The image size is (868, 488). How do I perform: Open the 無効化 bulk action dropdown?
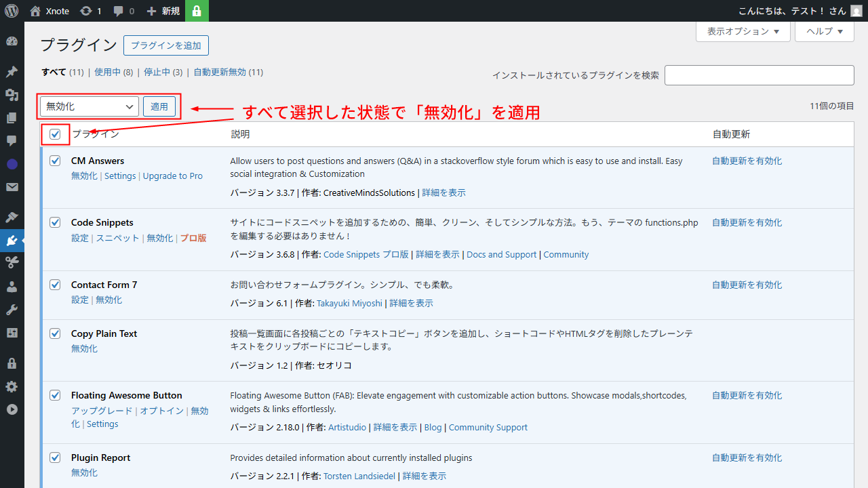tap(90, 106)
